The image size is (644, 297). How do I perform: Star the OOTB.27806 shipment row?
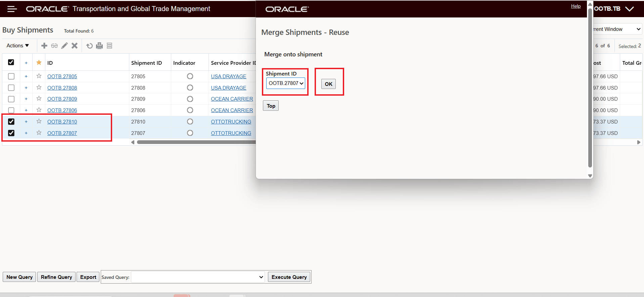coord(39,110)
